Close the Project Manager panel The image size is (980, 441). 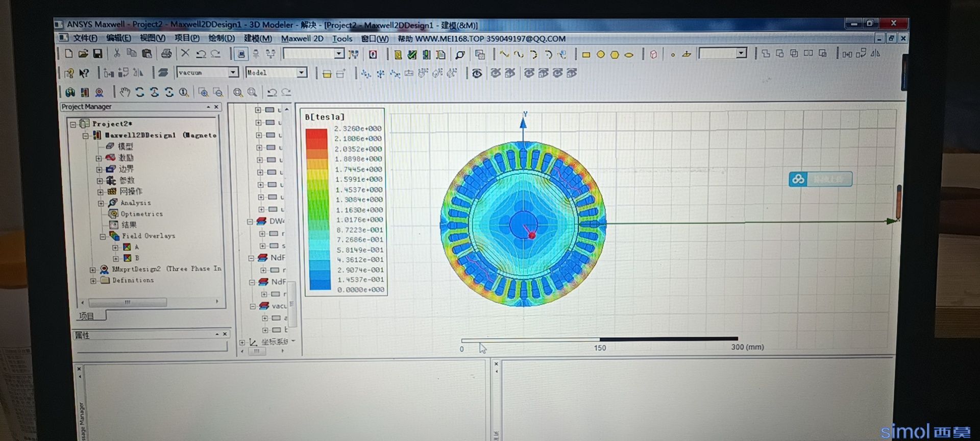tap(216, 107)
